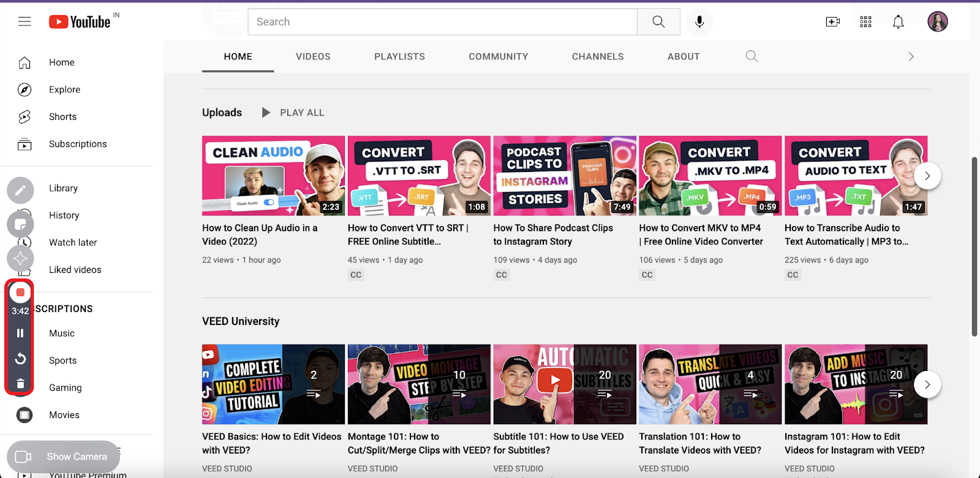Open 'Translation 101' playlist title
Viewport: 980px width, 478px height.
700,443
